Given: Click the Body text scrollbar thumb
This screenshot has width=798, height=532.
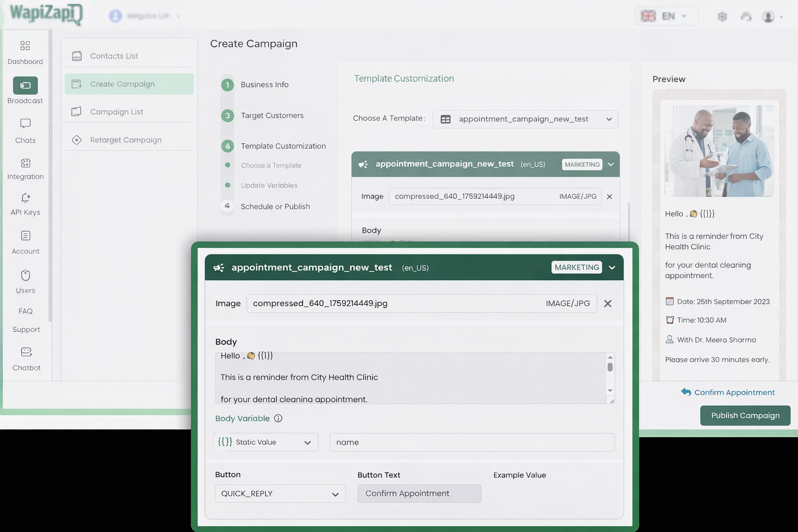Looking at the screenshot, I should pyautogui.click(x=610, y=367).
